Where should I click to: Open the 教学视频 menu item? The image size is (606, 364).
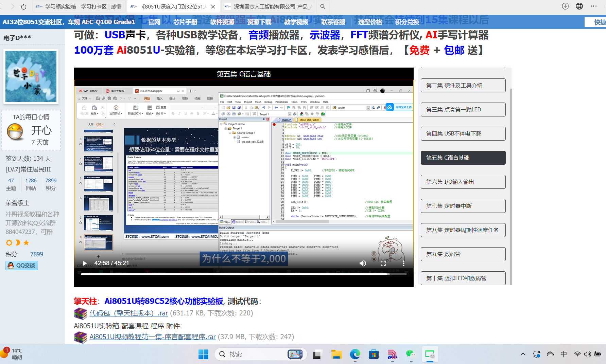[296, 22]
